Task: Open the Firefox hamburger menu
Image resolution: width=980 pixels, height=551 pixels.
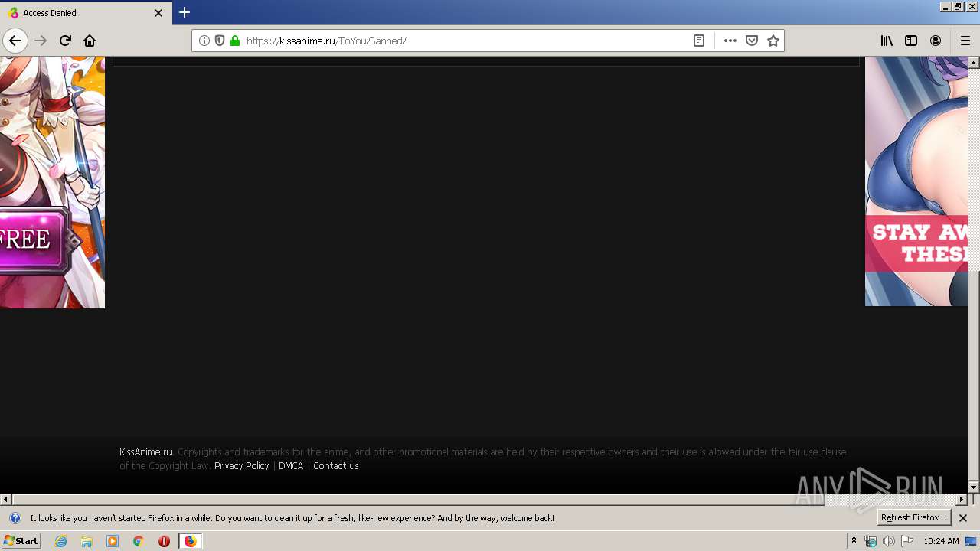Action: tap(965, 41)
